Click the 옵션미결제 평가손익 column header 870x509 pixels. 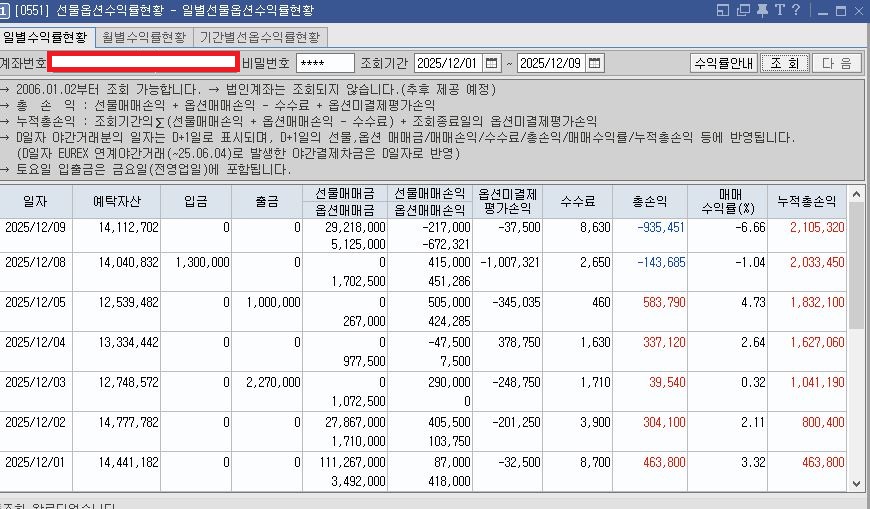507,201
